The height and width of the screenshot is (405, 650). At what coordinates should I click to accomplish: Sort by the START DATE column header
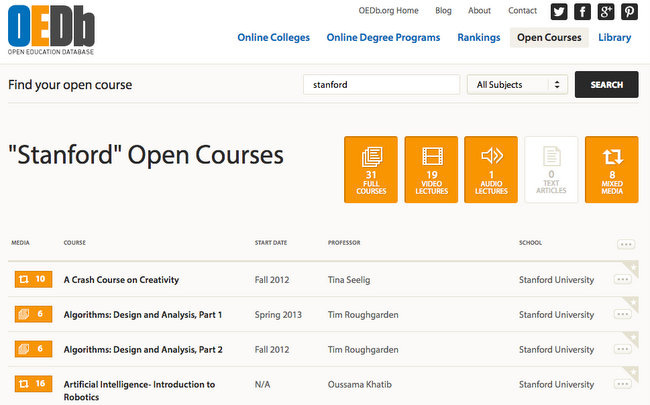[271, 243]
